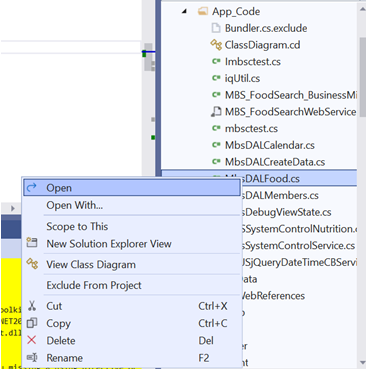Click the Open arrow icon in context menu
366x370 pixels.
[32, 188]
